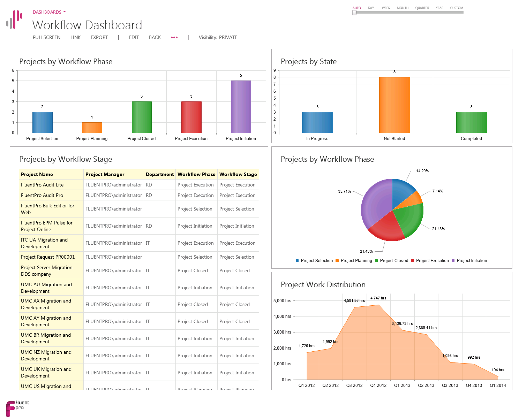The height and width of the screenshot is (420, 519).
Task: Open the CUSTOM time range tab
Action: pos(456,8)
